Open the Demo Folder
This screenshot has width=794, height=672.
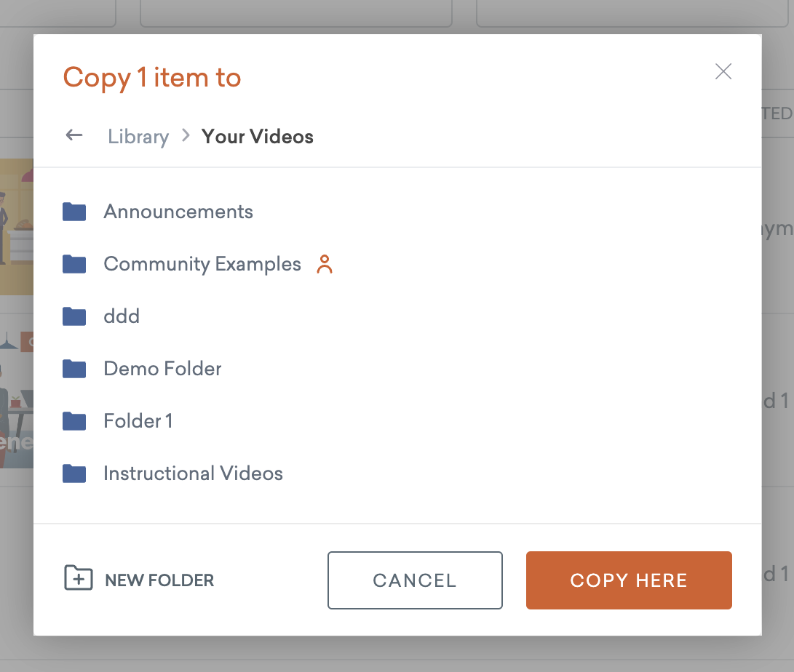[162, 369]
